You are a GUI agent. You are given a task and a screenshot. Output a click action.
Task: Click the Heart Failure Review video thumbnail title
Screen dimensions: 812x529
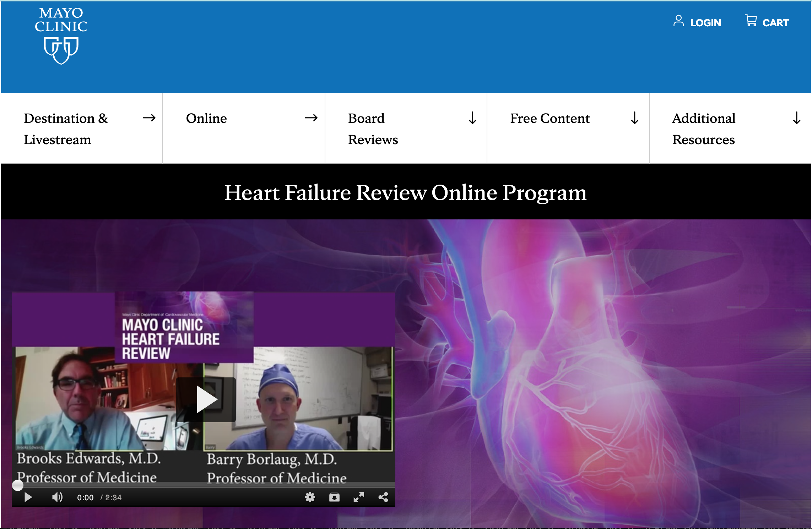tap(170, 339)
